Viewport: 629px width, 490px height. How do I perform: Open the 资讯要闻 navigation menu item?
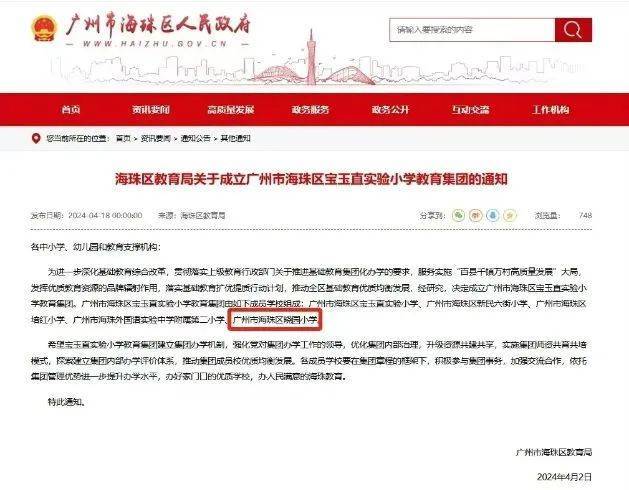(151, 110)
